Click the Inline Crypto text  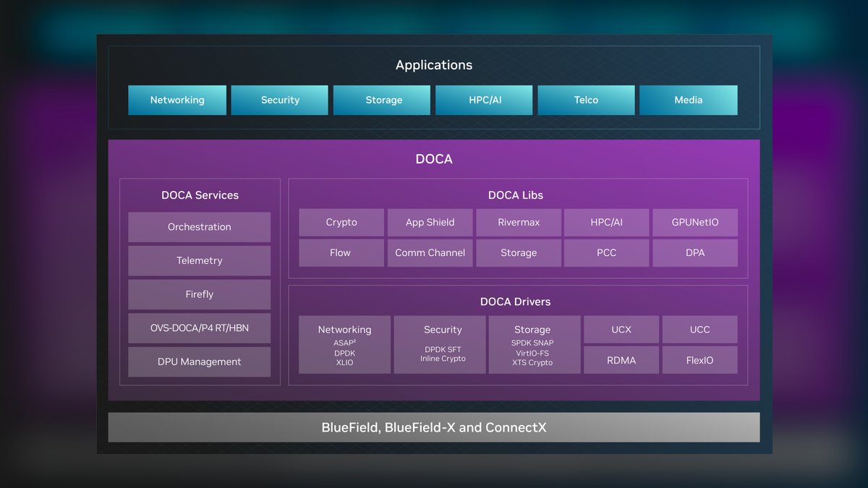pyautogui.click(x=443, y=359)
